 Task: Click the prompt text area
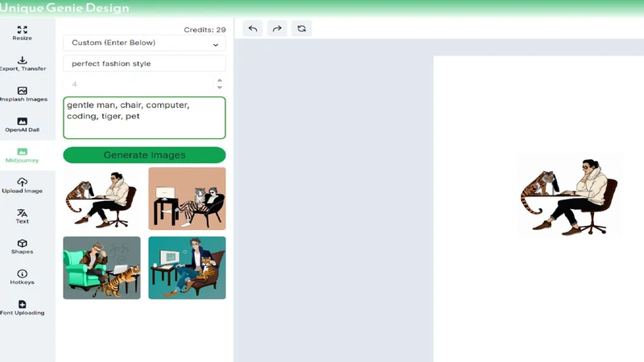(x=144, y=117)
